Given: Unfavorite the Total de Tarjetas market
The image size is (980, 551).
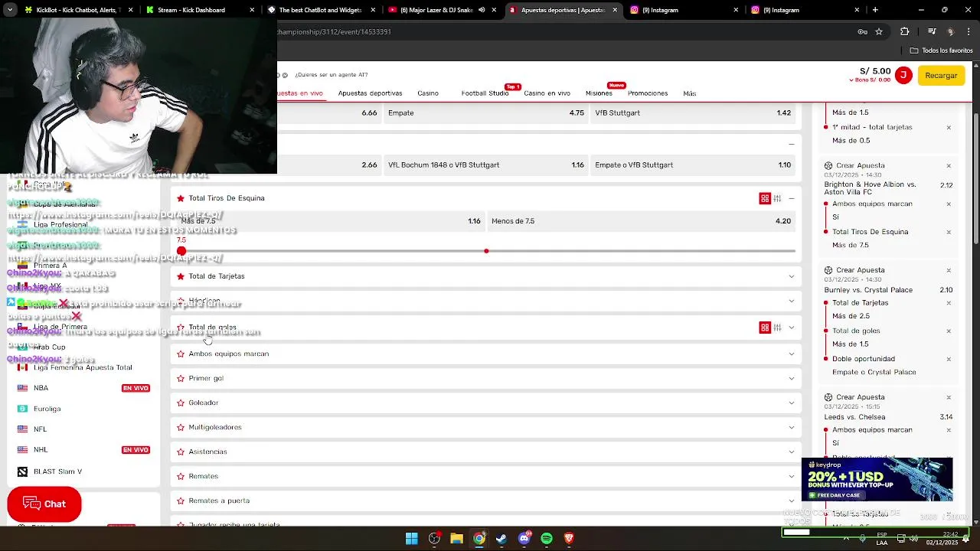Looking at the screenshot, I should click(181, 276).
